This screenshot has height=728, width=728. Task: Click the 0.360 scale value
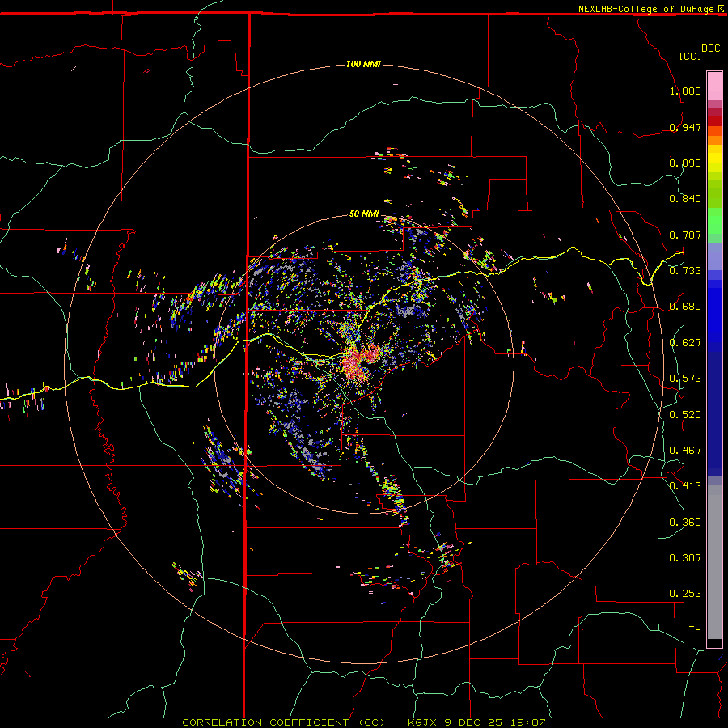(x=685, y=523)
